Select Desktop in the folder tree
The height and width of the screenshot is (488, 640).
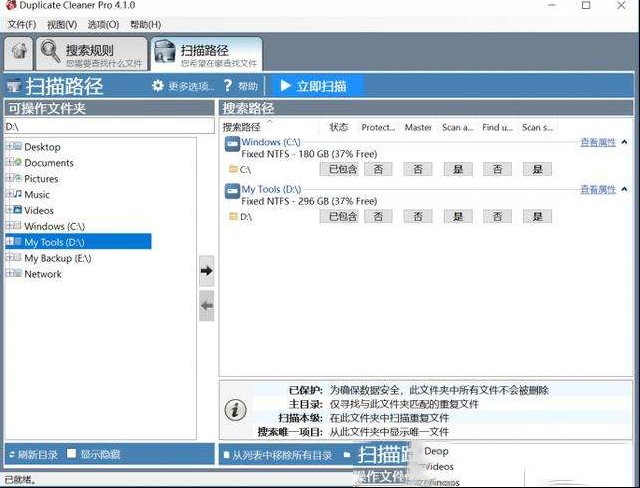click(x=42, y=147)
